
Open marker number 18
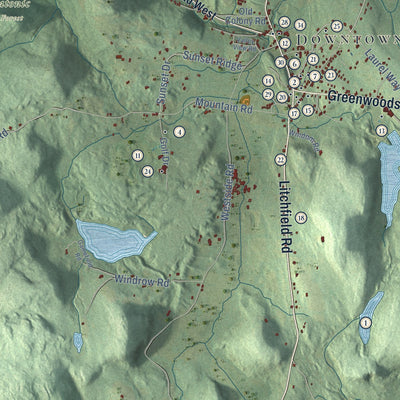[301, 218]
